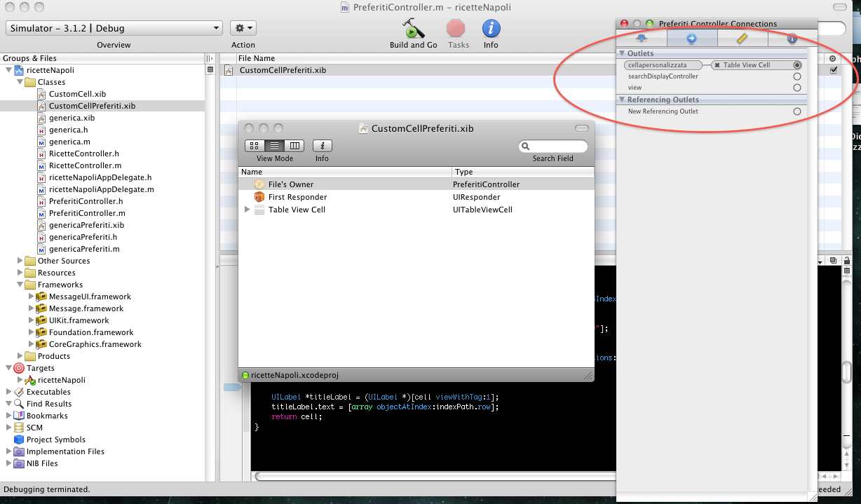Collapse the Outlets section
The height and width of the screenshot is (504, 861).
point(622,53)
